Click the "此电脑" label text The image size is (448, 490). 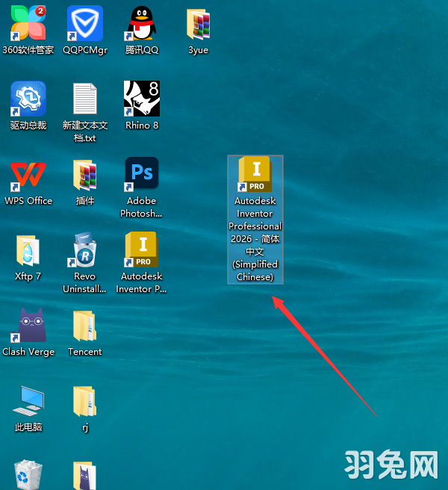(28, 427)
